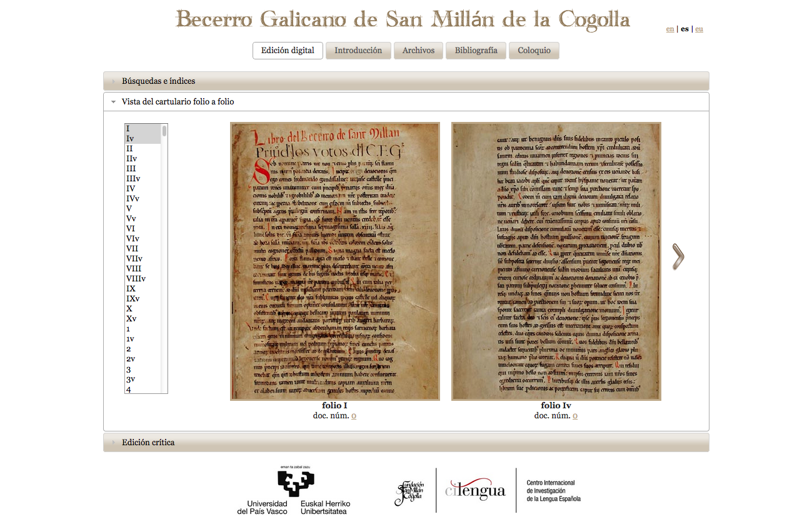Select folio IVv in the list
Image resolution: width=812 pixels, height=519 pixels.
pos(143,199)
